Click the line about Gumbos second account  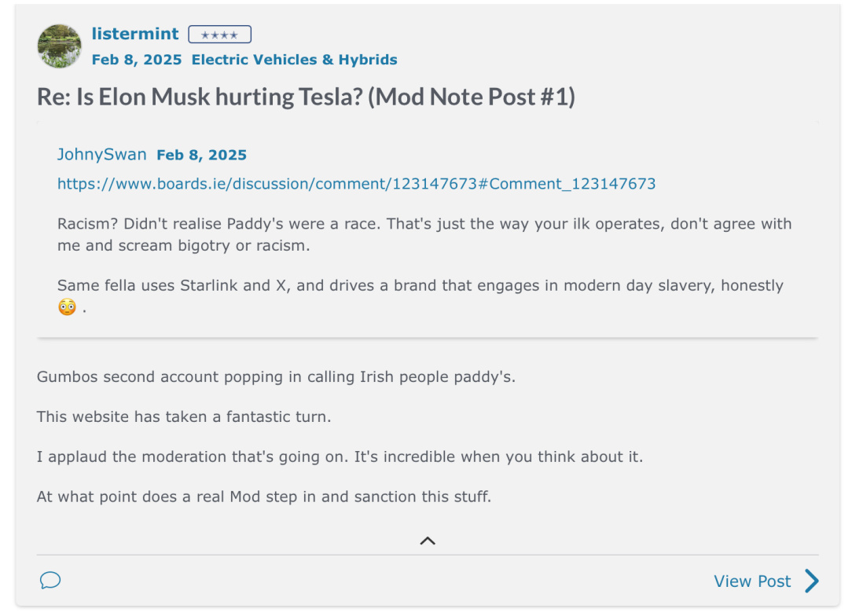click(x=276, y=376)
